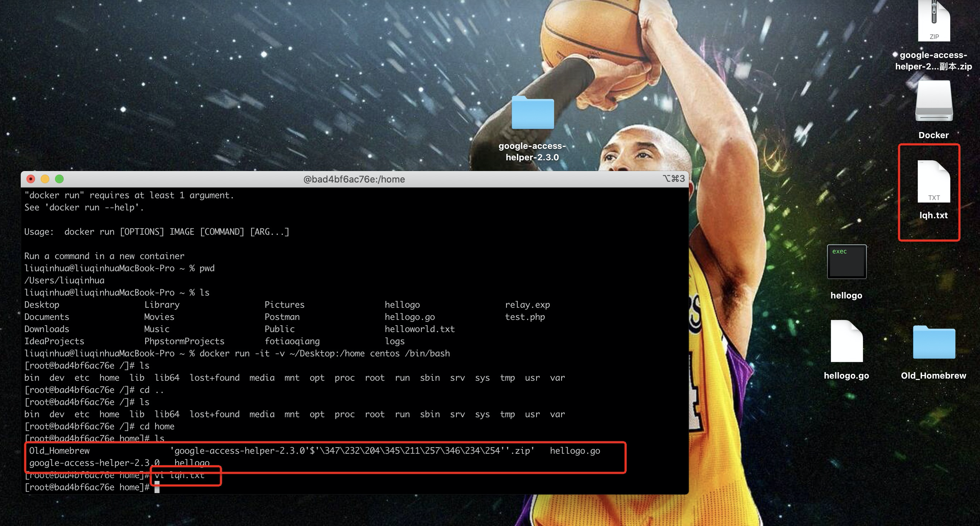This screenshot has height=526, width=980.
Task: Select the hellogo exec file icon
Action: [x=846, y=262]
